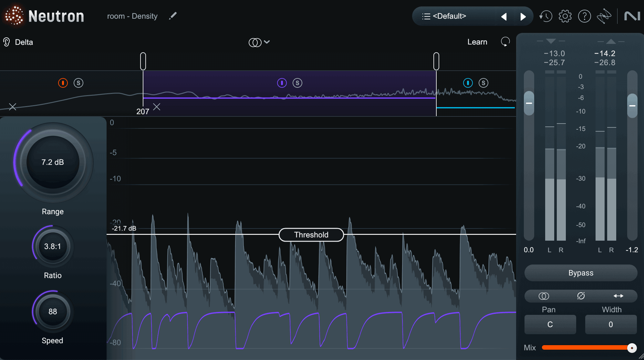Click the output meter up triangle

pos(611,41)
